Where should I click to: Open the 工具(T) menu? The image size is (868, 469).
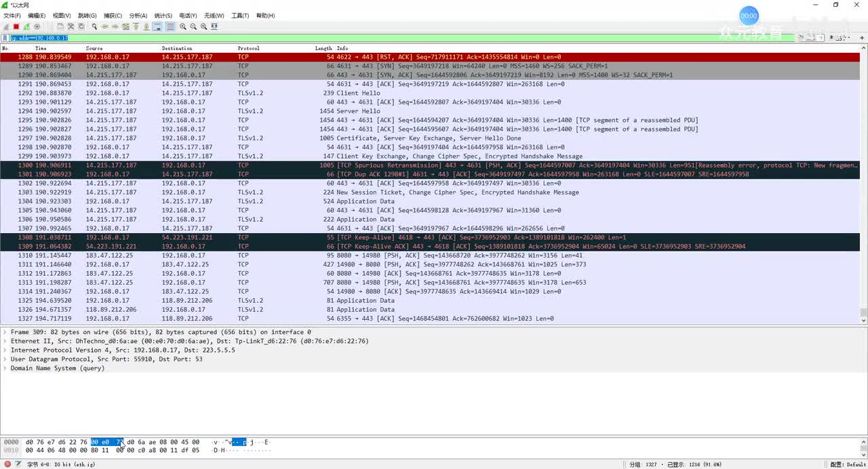coord(240,16)
